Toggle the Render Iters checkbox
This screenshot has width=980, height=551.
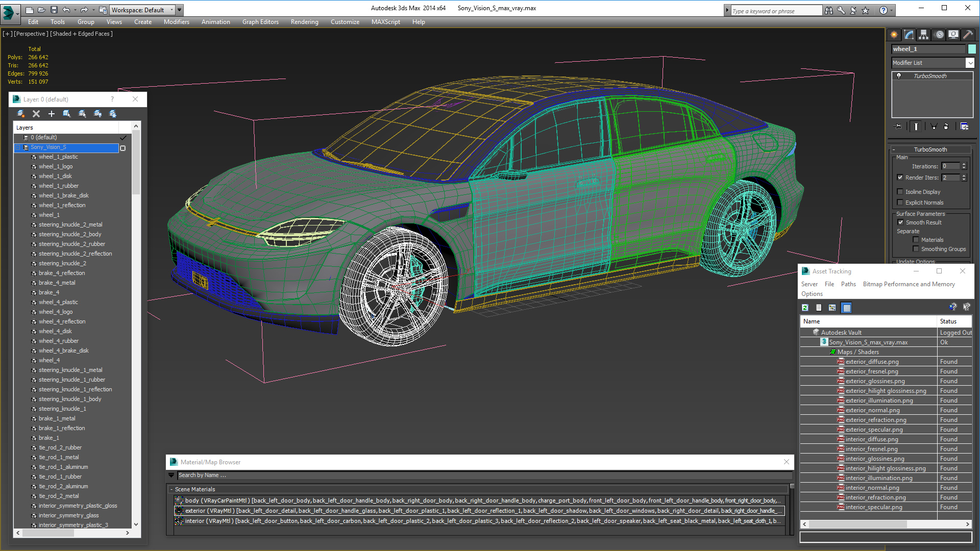pos(900,178)
